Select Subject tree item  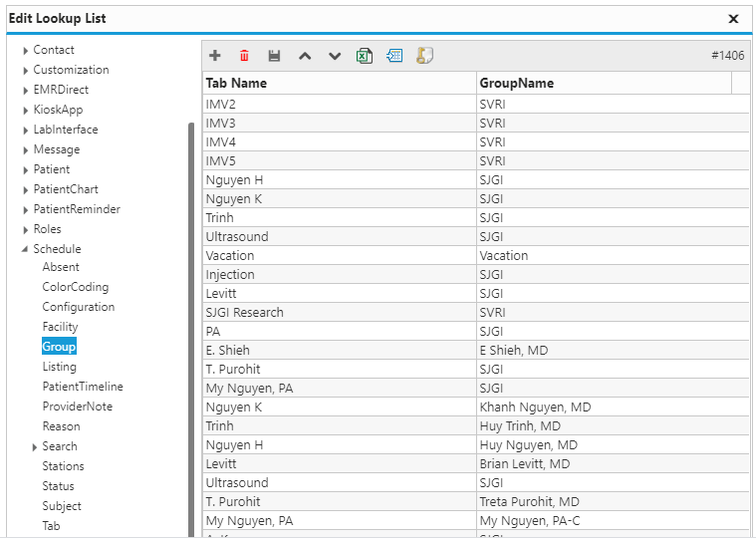pyautogui.click(x=62, y=506)
